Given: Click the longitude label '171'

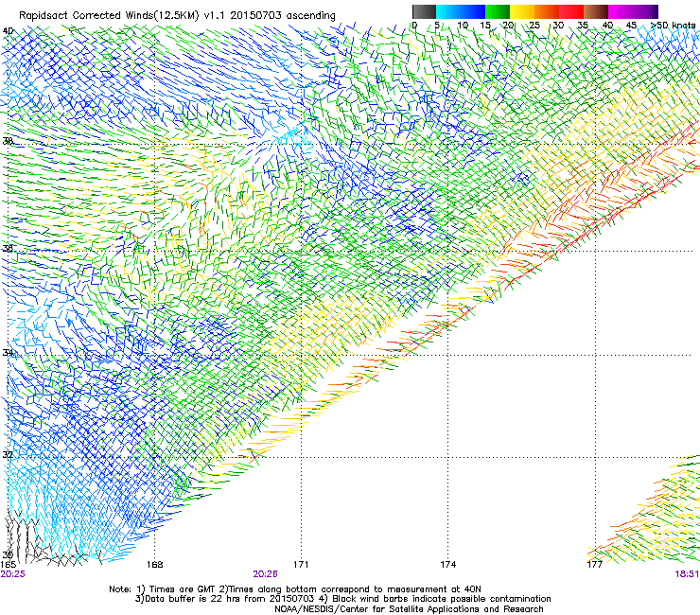Looking at the screenshot, I should pyautogui.click(x=301, y=565).
